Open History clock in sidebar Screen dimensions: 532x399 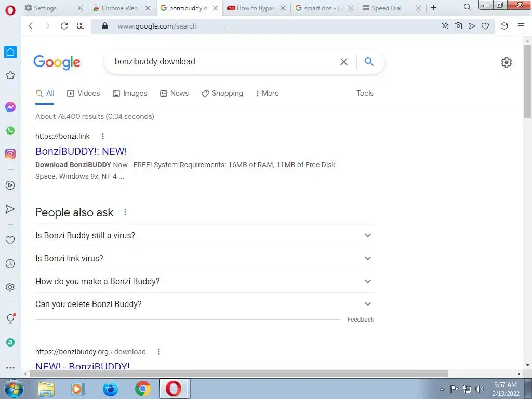click(10, 263)
